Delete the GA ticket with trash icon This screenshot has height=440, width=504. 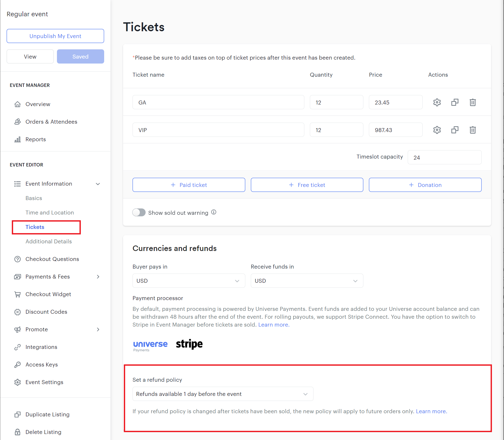473,102
